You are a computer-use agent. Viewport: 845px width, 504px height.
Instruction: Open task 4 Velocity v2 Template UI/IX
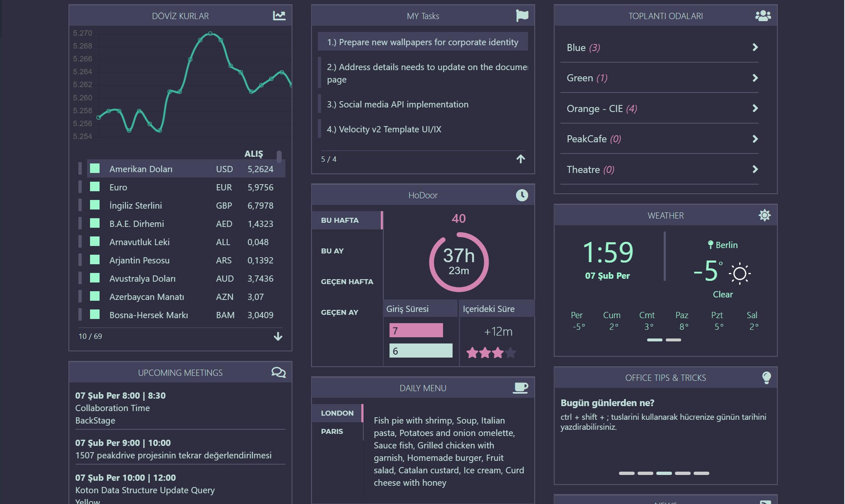tap(423, 129)
